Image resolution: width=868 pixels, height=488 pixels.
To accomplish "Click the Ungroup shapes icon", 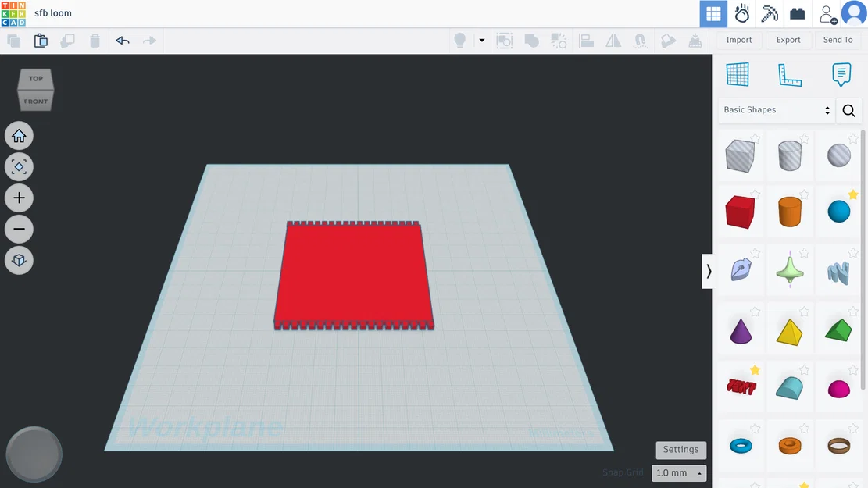I will tap(559, 41).
